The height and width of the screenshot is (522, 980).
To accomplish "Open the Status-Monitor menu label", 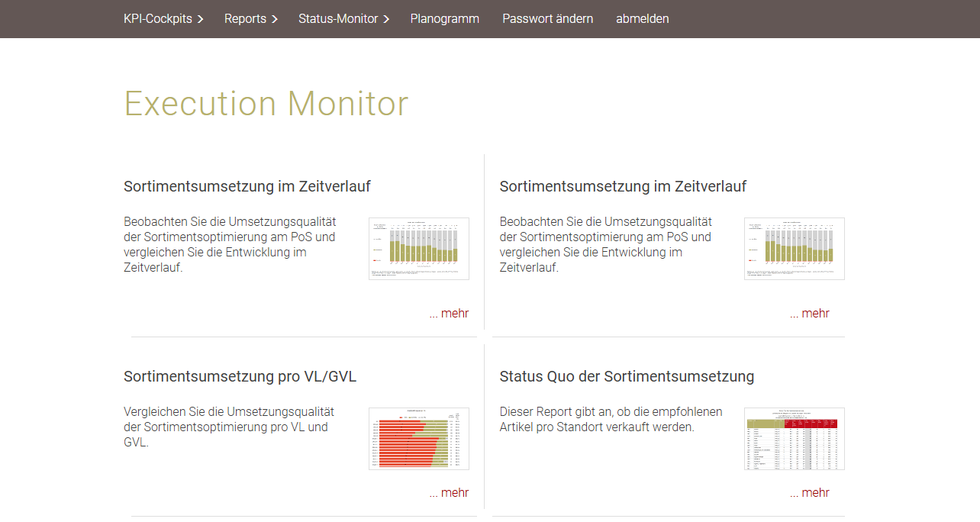I will click(338, 19).
